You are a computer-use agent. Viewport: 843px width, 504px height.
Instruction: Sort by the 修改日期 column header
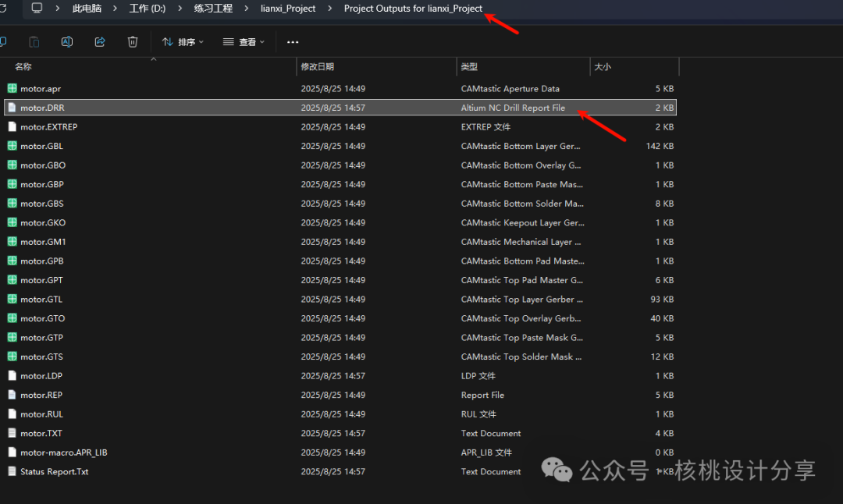pos(317,67)
